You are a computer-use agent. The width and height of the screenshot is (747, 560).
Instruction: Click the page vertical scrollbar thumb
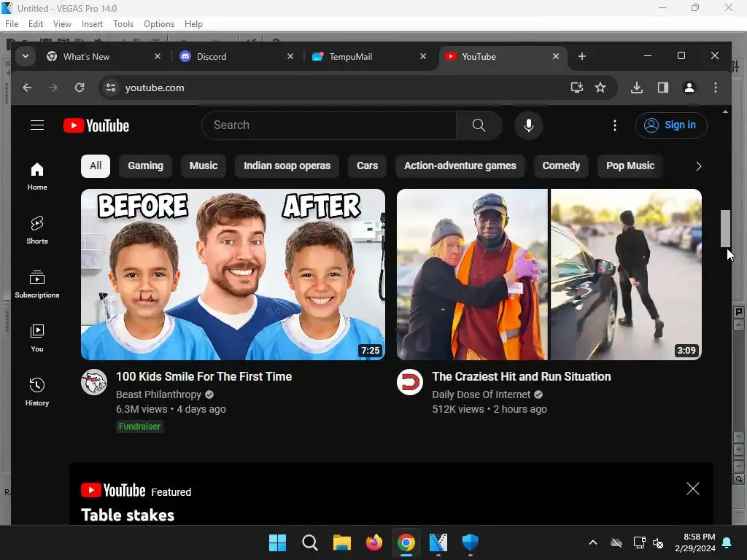pyautogui.click(x=725, y=228)
